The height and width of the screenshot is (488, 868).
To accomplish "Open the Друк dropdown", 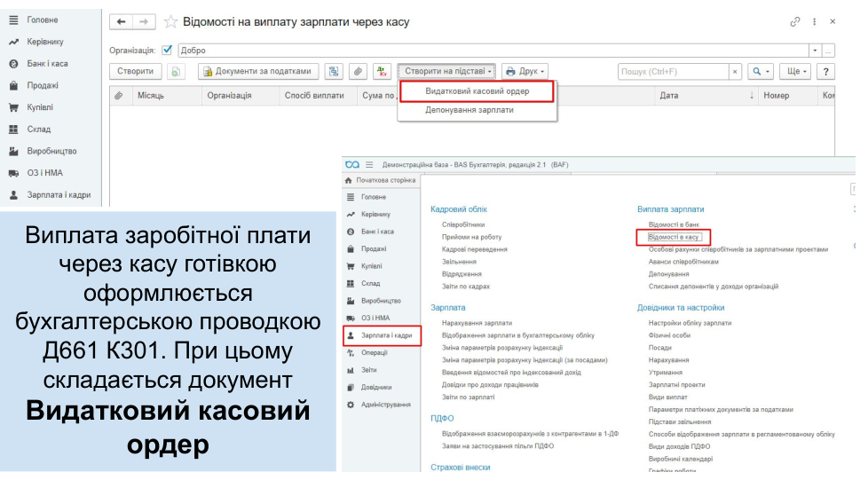I will click(x=525, y=72).
